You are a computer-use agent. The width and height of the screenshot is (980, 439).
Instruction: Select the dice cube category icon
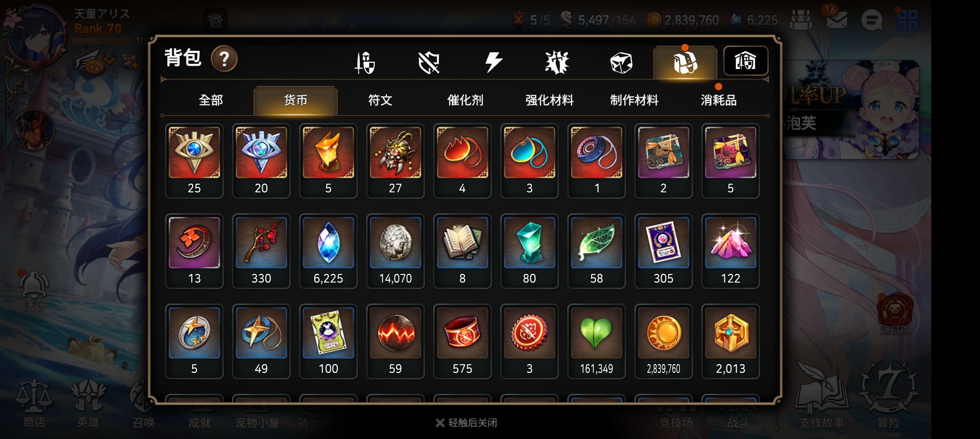pyautogui.click(x=620, y=62)
